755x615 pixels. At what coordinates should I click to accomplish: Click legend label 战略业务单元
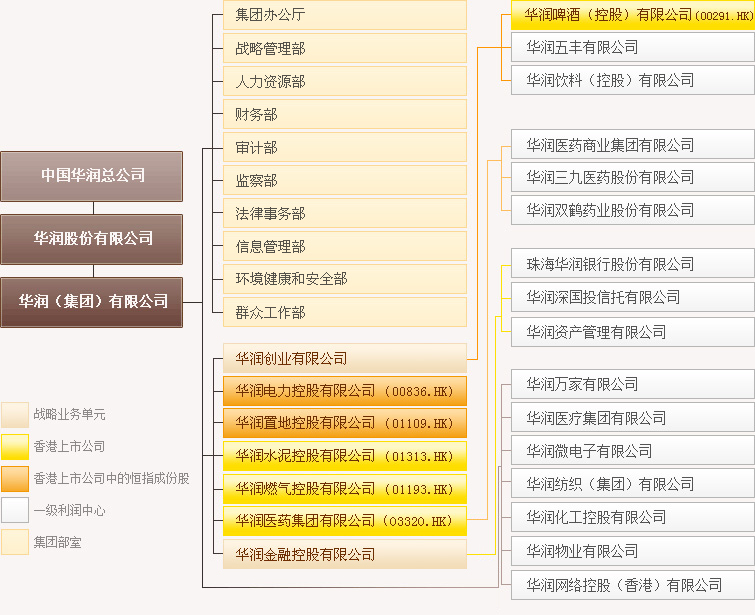click(x=69, y=414)
